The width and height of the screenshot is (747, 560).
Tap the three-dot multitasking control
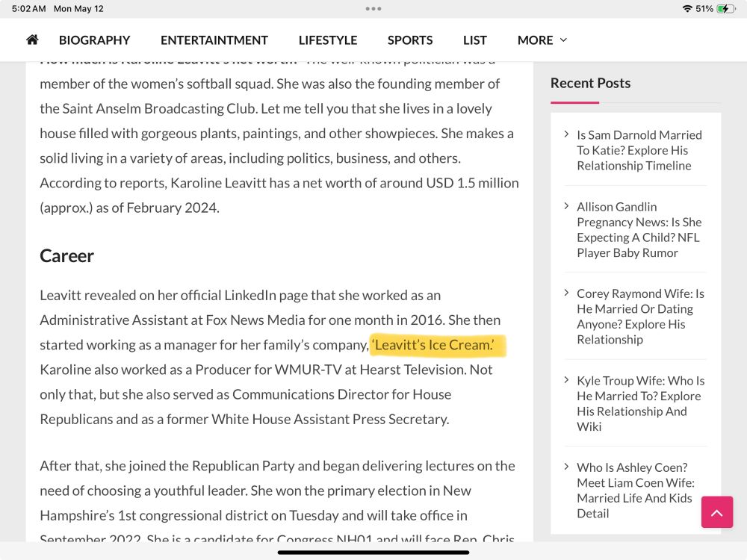(x=373, y=8)
